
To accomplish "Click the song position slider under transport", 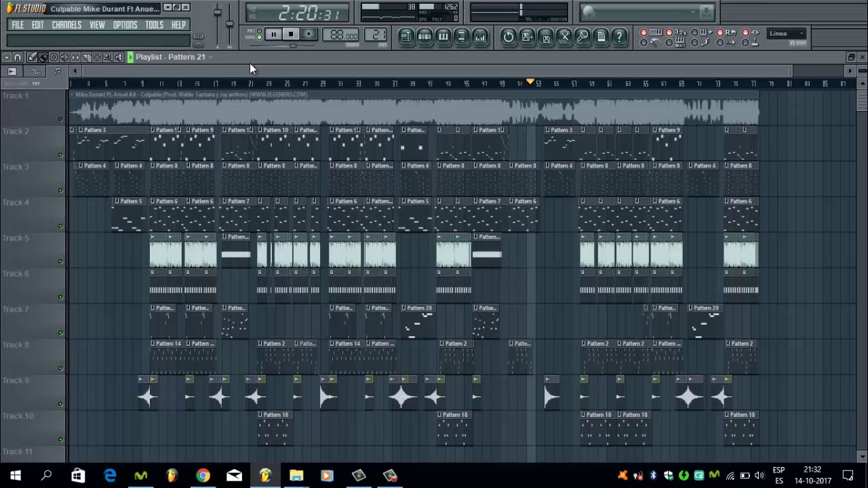I will pos(293,46).
